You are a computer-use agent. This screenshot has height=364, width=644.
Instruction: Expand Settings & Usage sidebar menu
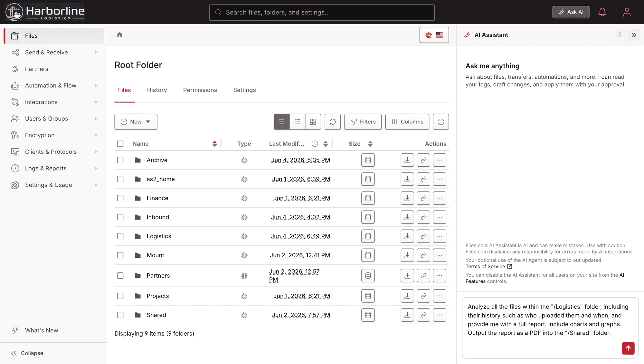coord(54,185)
